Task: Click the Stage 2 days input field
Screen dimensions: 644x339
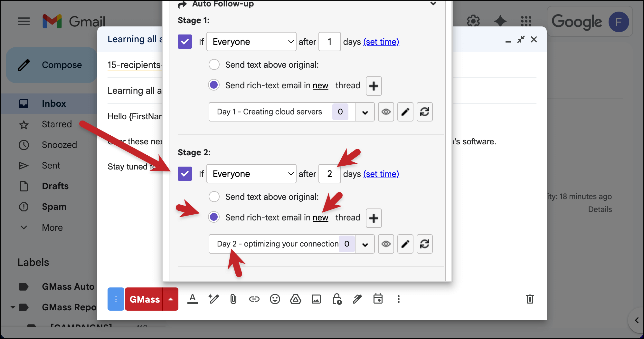Action: coord(329,174)
